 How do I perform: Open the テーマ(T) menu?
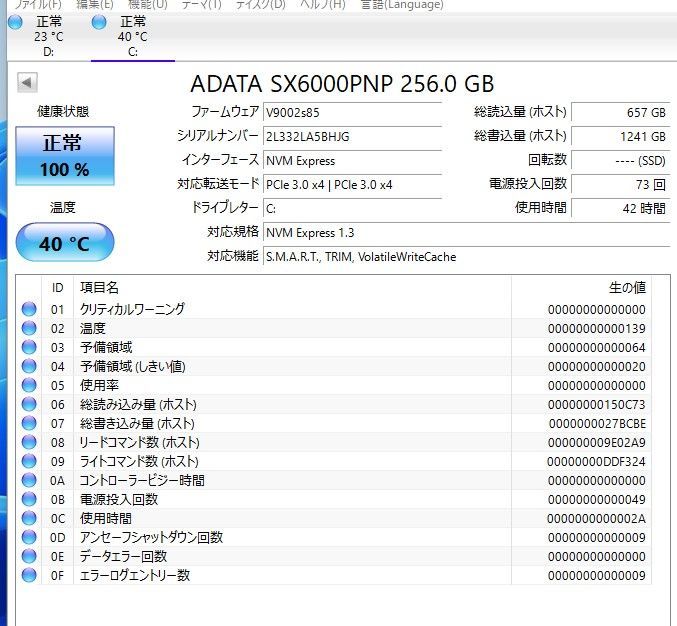(201, 5)
